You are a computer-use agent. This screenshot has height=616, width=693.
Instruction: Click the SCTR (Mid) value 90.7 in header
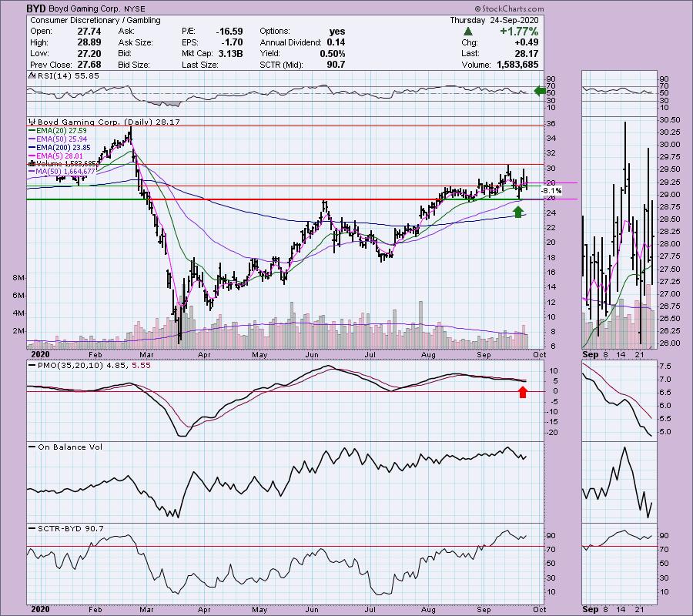coord(336,65)
